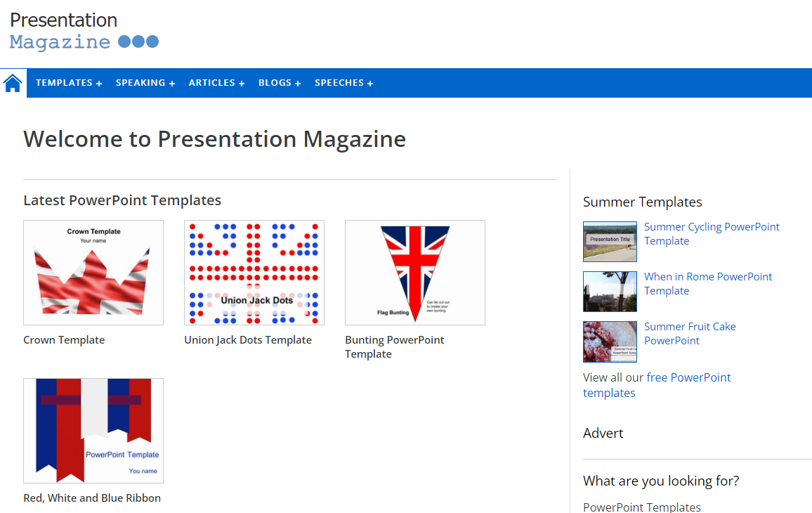Click the Latest PowerPoint Templates heading
The height and width of the screenshot is (513, 812).
(122, 200)
